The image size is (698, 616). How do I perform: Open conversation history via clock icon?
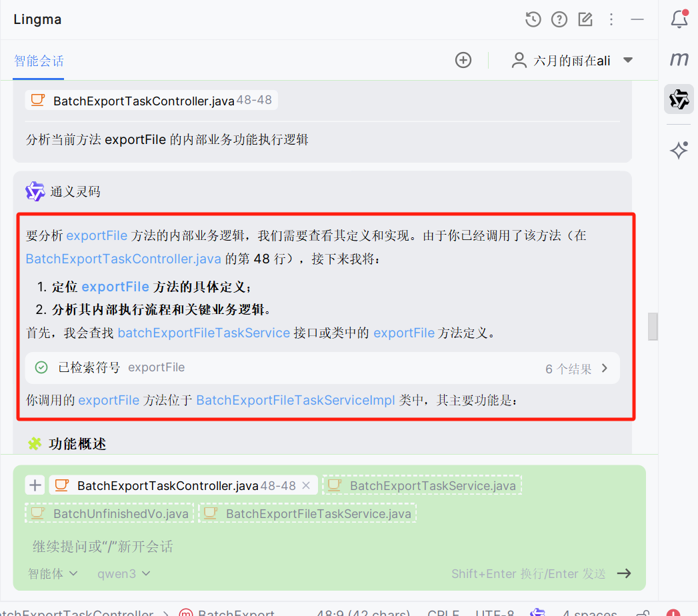[533, 19]
